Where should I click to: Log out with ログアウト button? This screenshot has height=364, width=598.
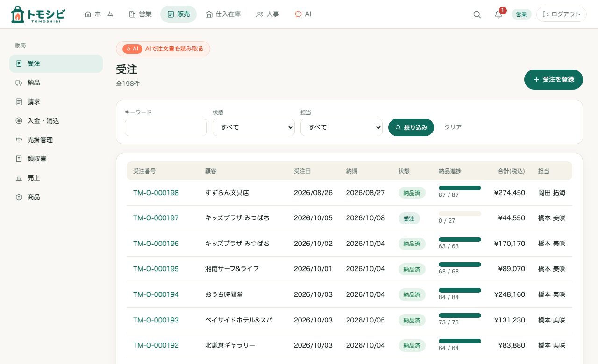tap(562, 14)
